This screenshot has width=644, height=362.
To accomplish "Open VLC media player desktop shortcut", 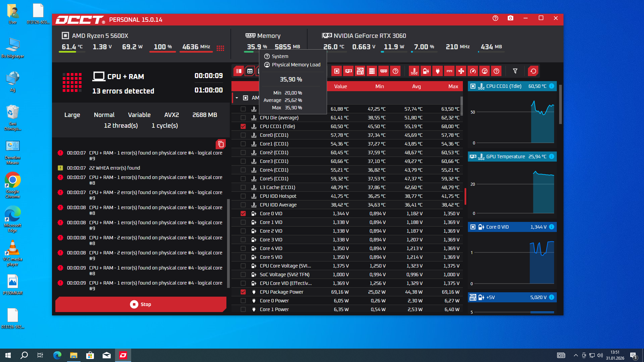I will (13, 253).
